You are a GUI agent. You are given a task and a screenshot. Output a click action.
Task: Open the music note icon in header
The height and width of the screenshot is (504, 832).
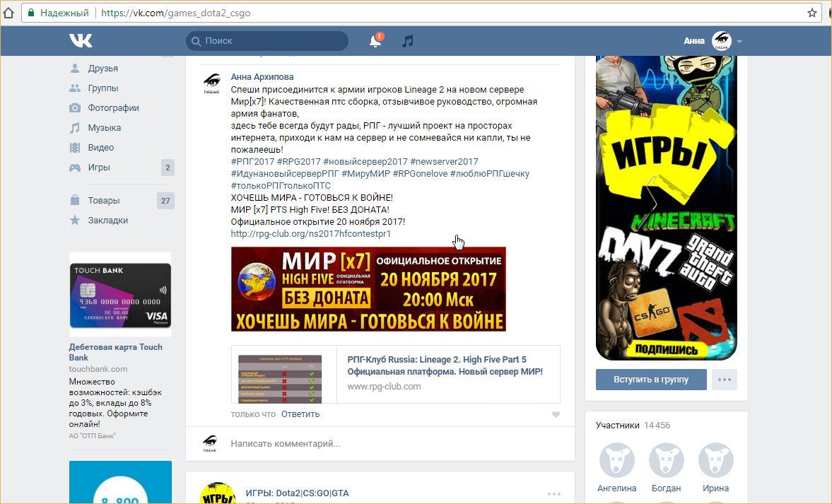click(407, 41)
